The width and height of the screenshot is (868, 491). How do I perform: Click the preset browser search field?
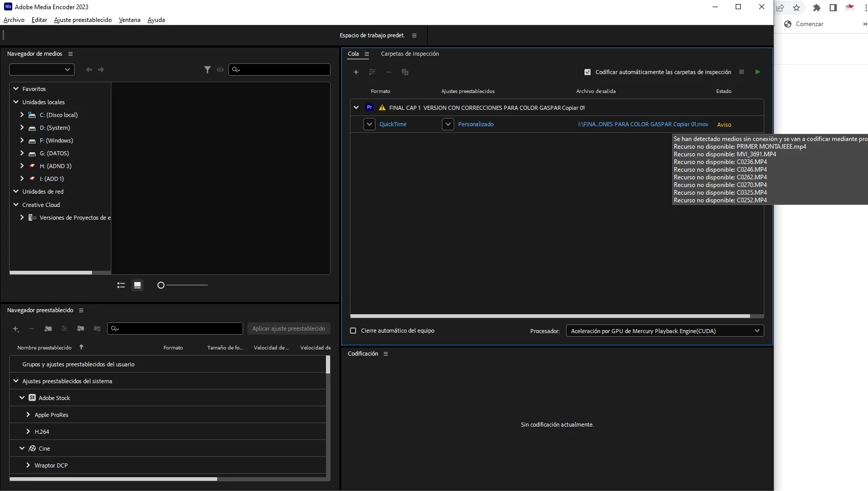pos(175,329)
